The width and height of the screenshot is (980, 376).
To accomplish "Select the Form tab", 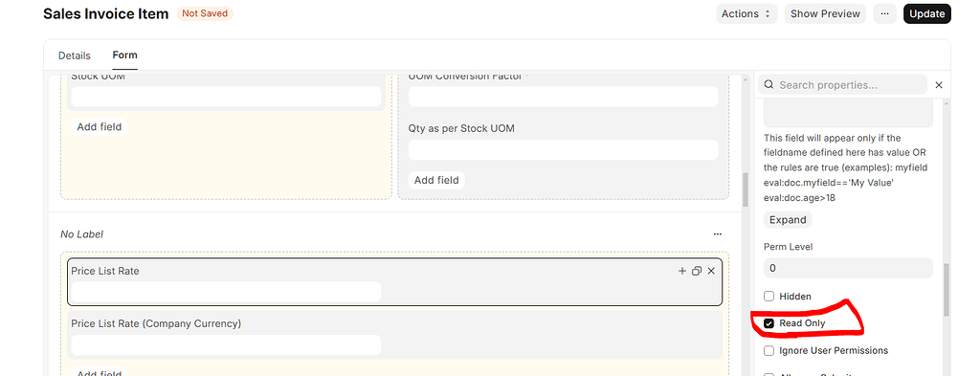I will pos(125,55).
